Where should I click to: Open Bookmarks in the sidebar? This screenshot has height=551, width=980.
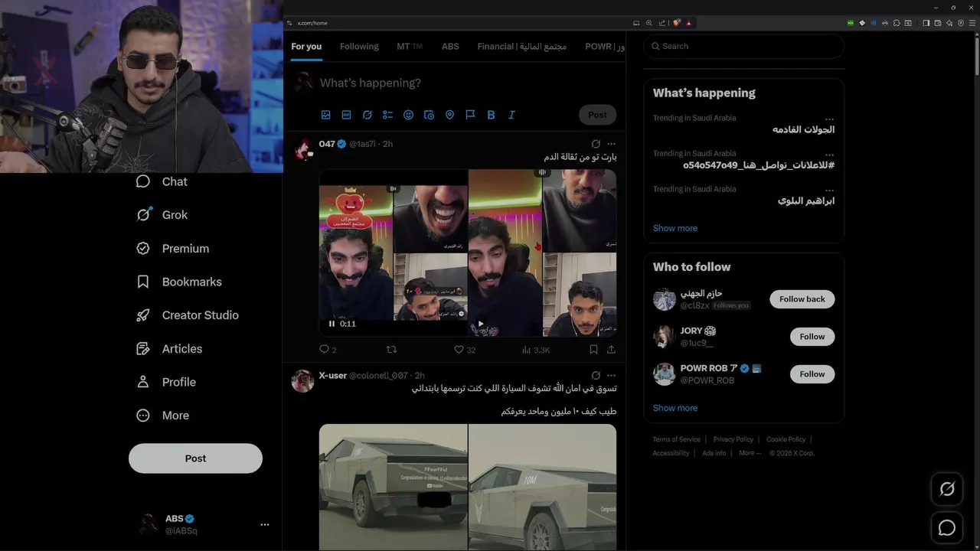coord(178,282)
